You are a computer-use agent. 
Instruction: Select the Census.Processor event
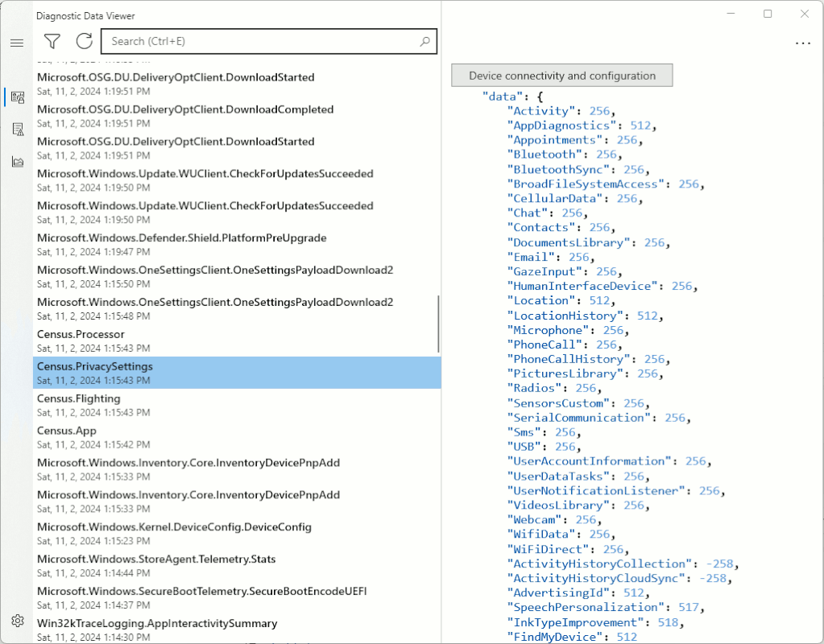[x=237, y=341]
